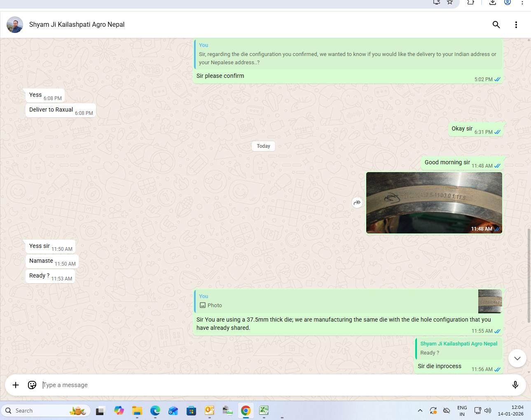This screenshot has height=420, width=531.
Task: Jump to the quoted "Ready ?" message
Action: click(458, 348)
